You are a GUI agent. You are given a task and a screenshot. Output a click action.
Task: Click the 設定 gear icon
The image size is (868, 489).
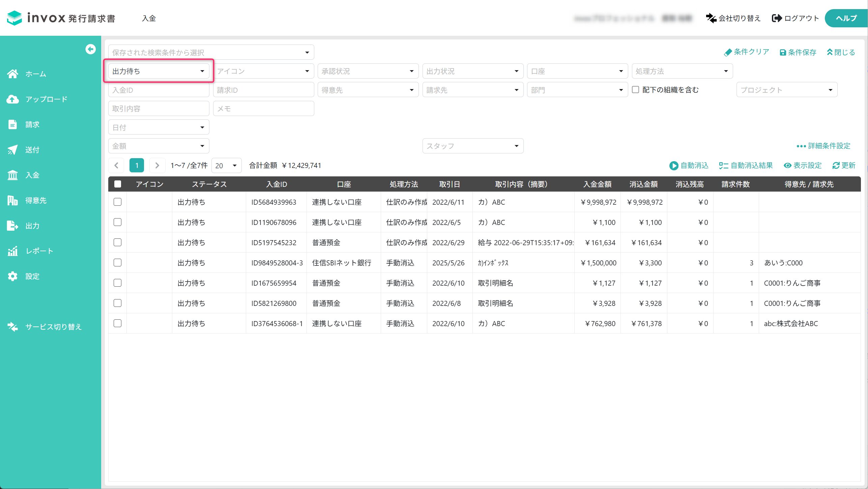click(x=12, y=276)
